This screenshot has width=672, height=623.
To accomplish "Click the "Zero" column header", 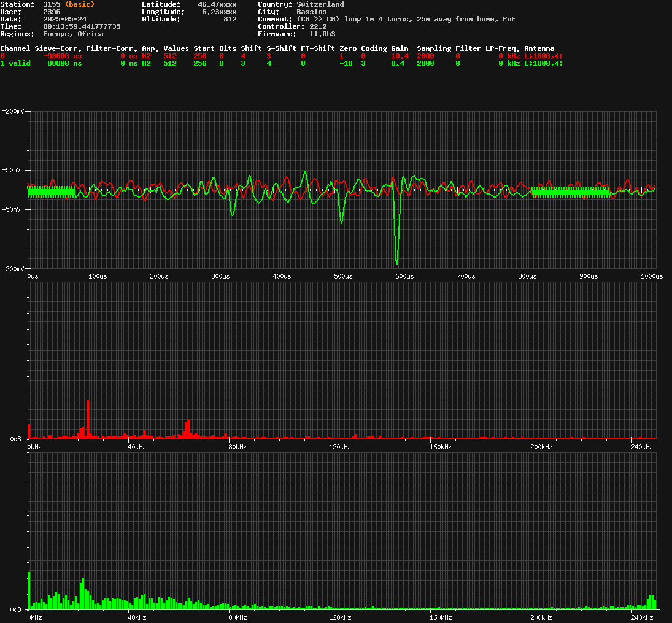I will tap(348, 48).
